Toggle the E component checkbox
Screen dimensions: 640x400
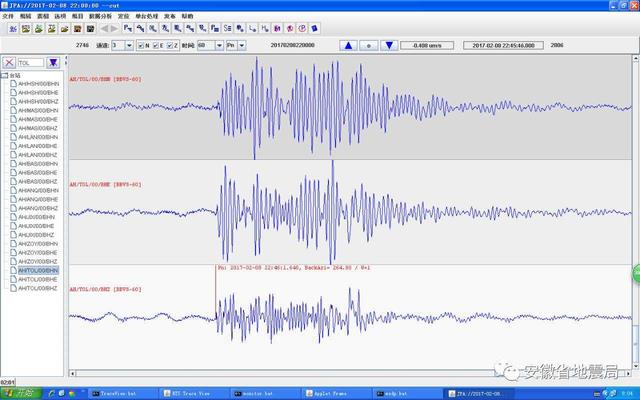[x=156, y=46]
